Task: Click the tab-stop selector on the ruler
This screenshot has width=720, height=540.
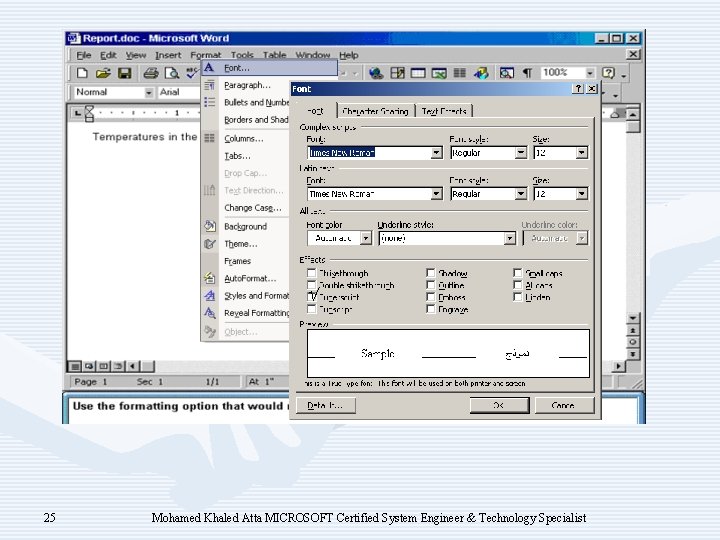Action: 77,112
